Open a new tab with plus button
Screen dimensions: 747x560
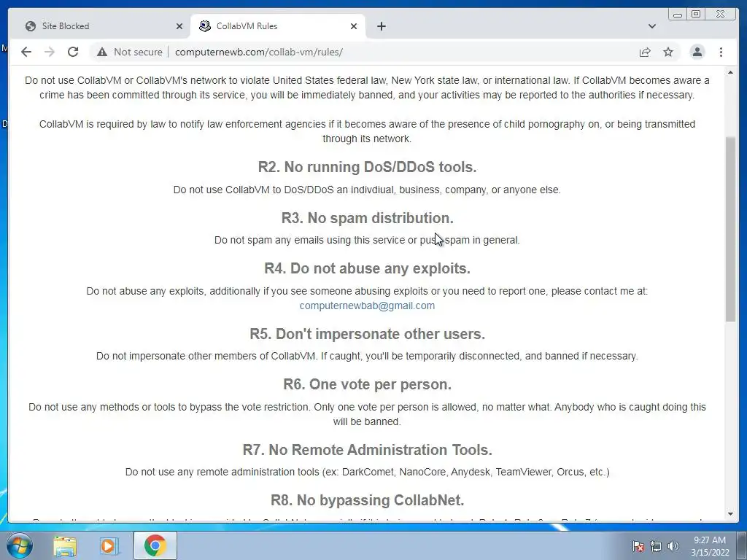coord(381,26)
